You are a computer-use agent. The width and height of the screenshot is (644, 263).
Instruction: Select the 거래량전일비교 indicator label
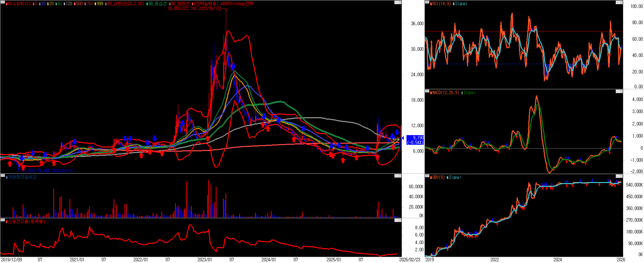point(22,177)
